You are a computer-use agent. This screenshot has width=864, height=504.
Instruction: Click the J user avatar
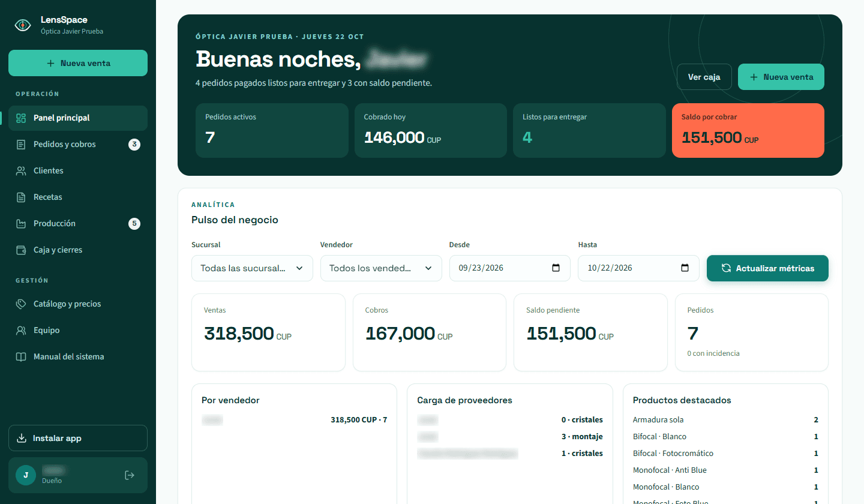[26, 475]
